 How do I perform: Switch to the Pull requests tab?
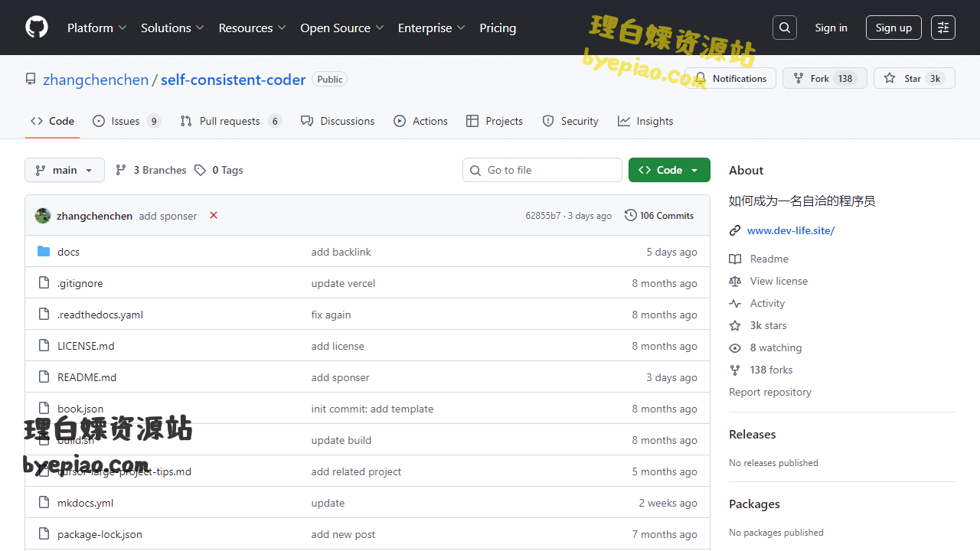click(x=230, y=121)
